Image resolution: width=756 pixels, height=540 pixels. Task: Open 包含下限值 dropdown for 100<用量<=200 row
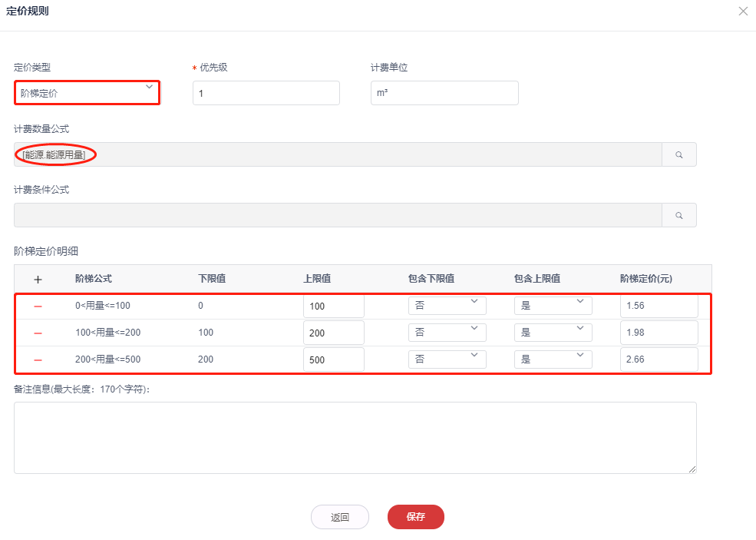447,333
